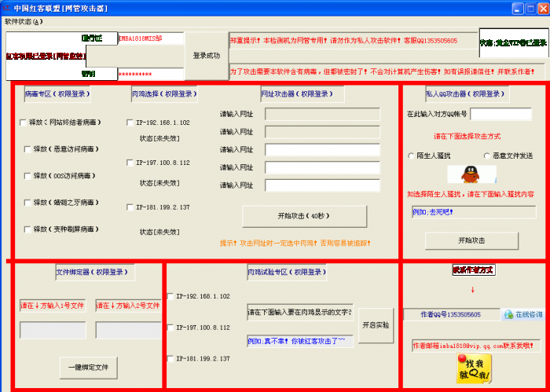
Task: Click the input under 请在↓方输入1号文件
Action: [x=53, y=330]
